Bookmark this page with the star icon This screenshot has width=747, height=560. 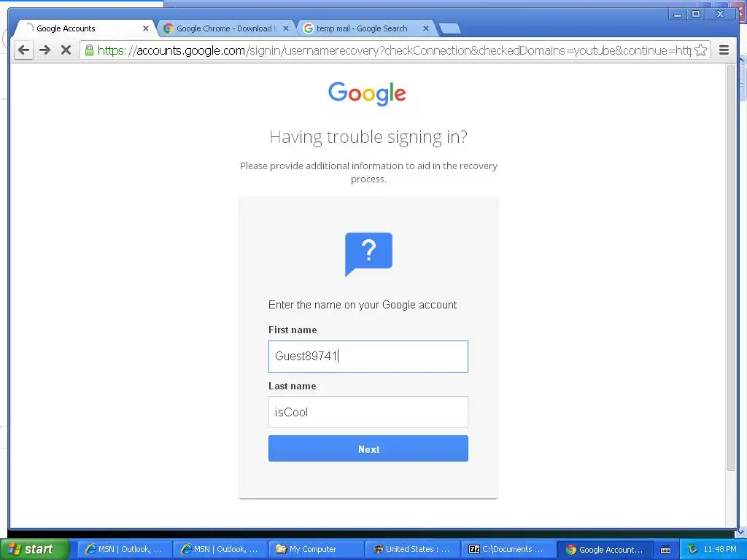coord(700,50)
